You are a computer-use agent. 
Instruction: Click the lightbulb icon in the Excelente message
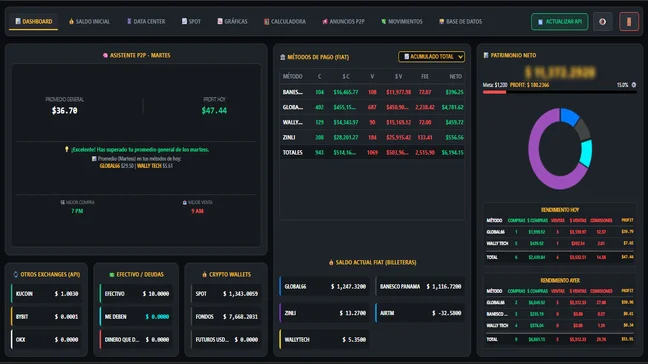click(x=67, y=149)
